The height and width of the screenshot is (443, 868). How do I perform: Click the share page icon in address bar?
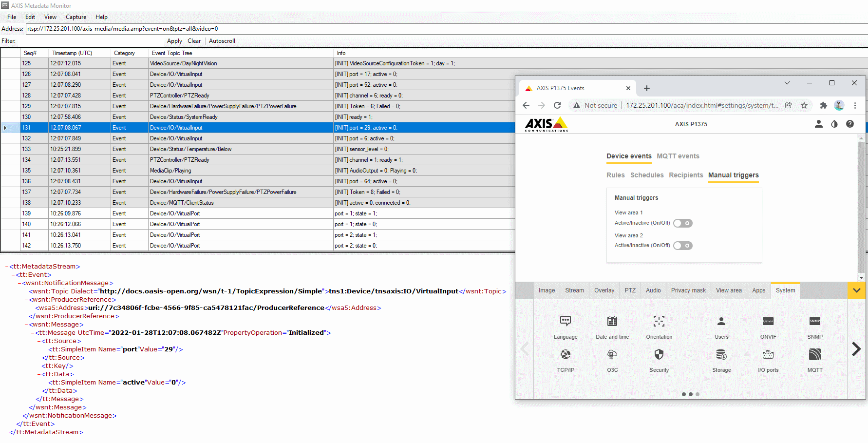pos(789,105)
